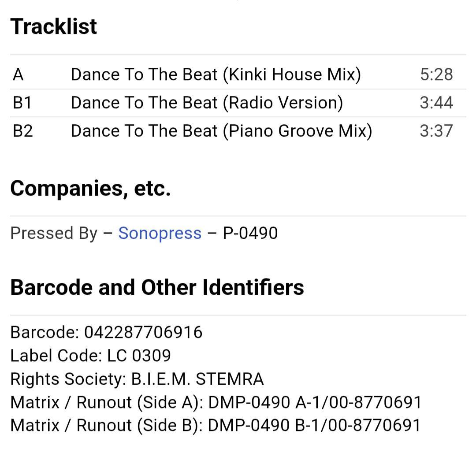This screenshot has height=449, width=476.
Task: Click the Rights Society B.I.E.M. STEMRA line
Action: coord(137,379)
